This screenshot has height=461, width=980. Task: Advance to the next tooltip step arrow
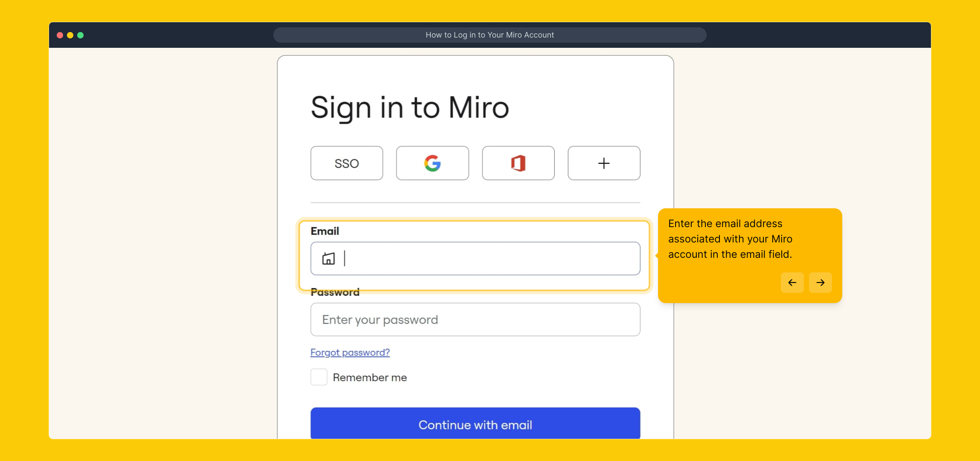(820, 283)
